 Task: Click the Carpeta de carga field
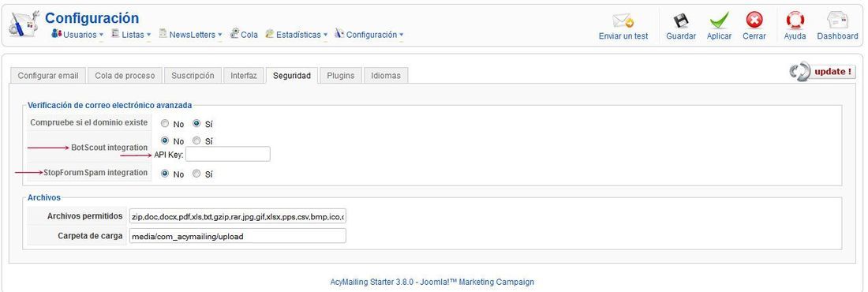(238, 236)
